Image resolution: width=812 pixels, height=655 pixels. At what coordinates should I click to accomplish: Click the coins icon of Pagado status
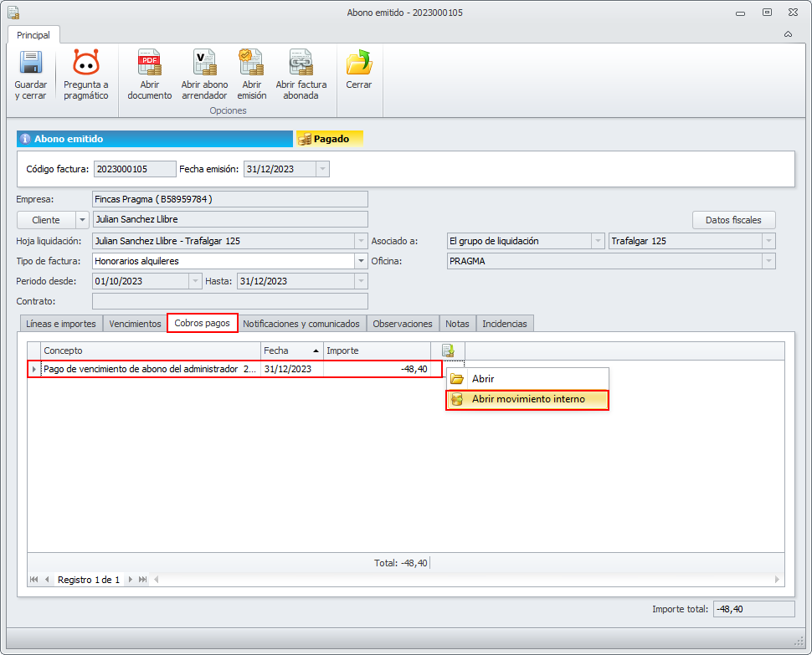click(305, 139)
